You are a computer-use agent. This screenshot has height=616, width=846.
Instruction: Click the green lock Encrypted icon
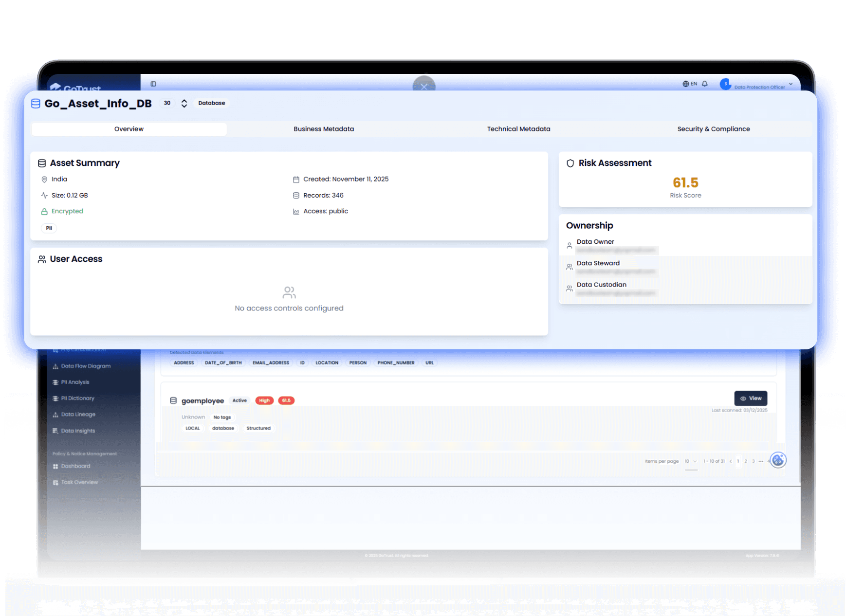pos(44,212)
